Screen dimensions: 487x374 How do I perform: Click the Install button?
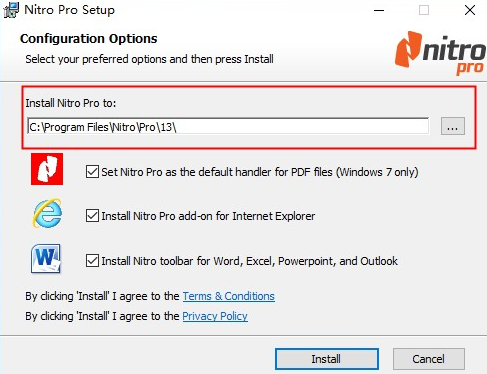coord(327,359)
